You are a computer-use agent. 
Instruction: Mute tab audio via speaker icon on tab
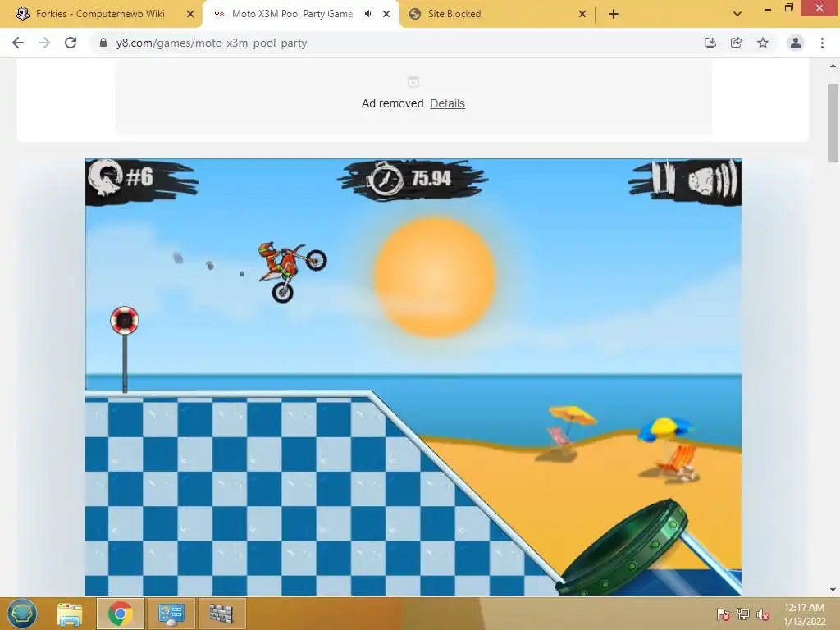(x=368, y=14)
